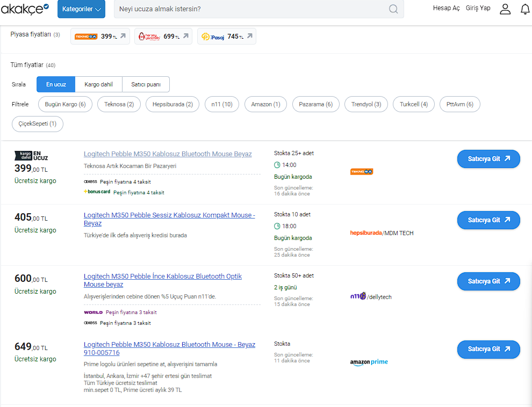Toggle Pazarama (6) filter
Viewport: 532px width, 407px height.
315,104
